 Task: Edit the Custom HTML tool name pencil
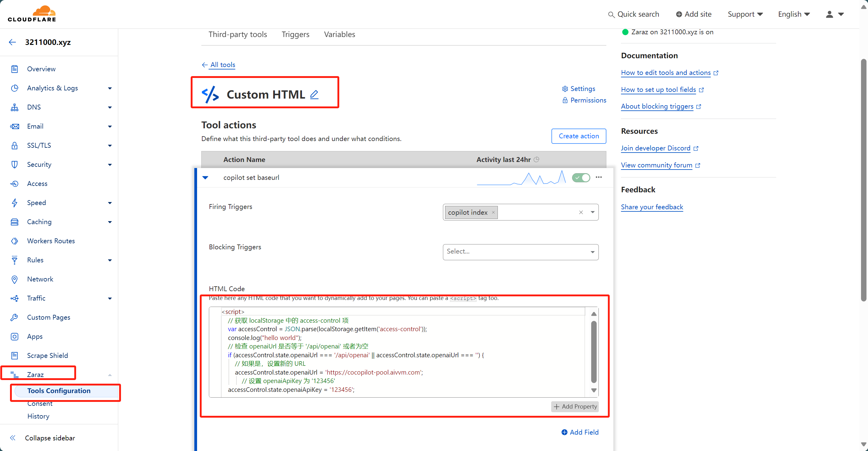(314, 94)
